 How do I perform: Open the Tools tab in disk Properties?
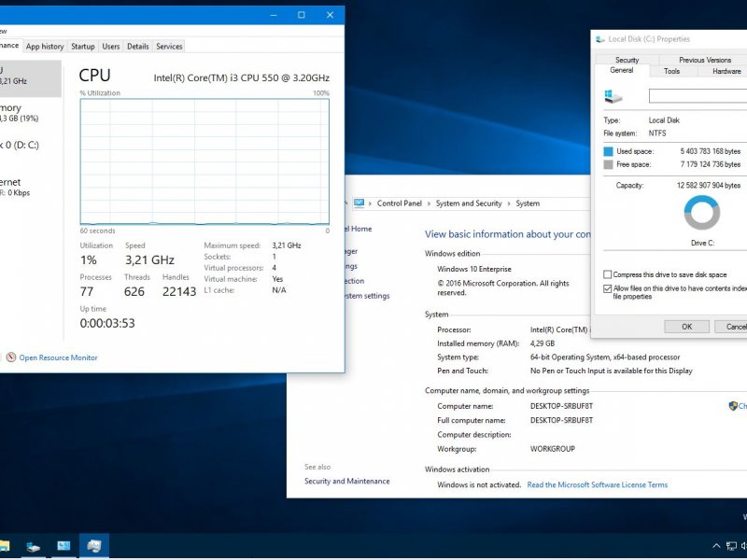point(671,71)
